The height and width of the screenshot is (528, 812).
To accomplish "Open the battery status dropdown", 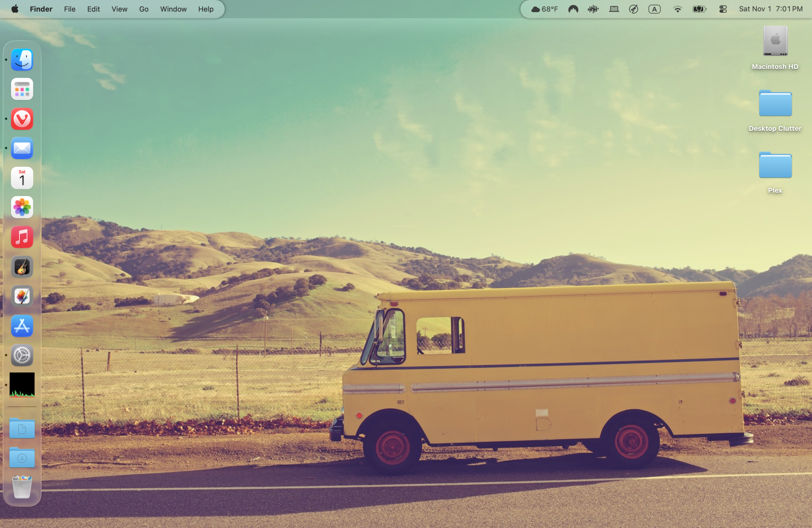I will click(699, 9).
